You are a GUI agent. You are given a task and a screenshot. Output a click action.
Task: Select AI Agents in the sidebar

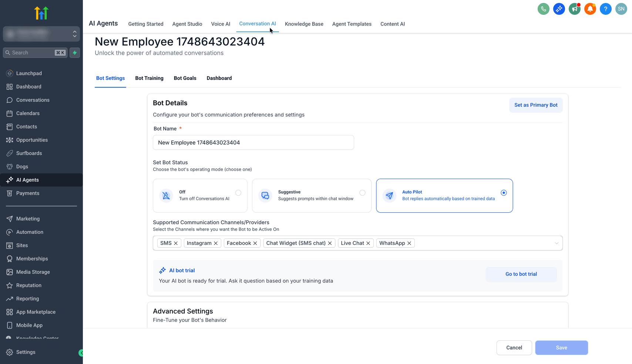click(x=41, y=180)
